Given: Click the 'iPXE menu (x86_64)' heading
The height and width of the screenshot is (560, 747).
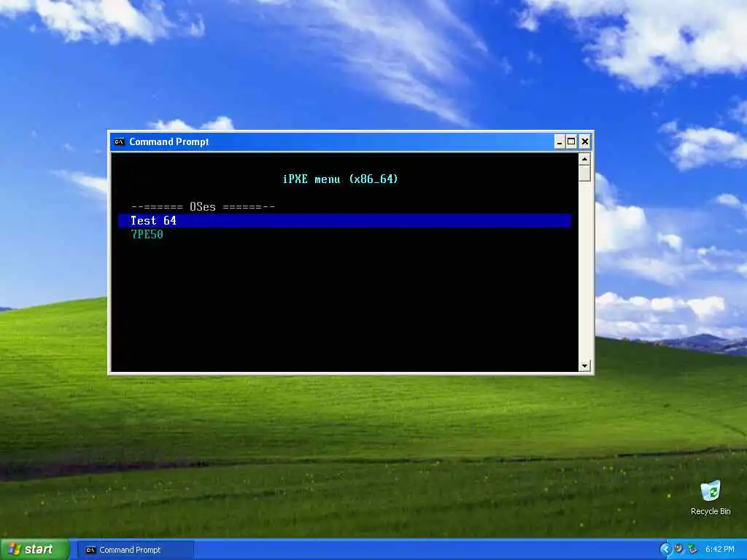Looking at the screenshot, I should pos(340,179).
